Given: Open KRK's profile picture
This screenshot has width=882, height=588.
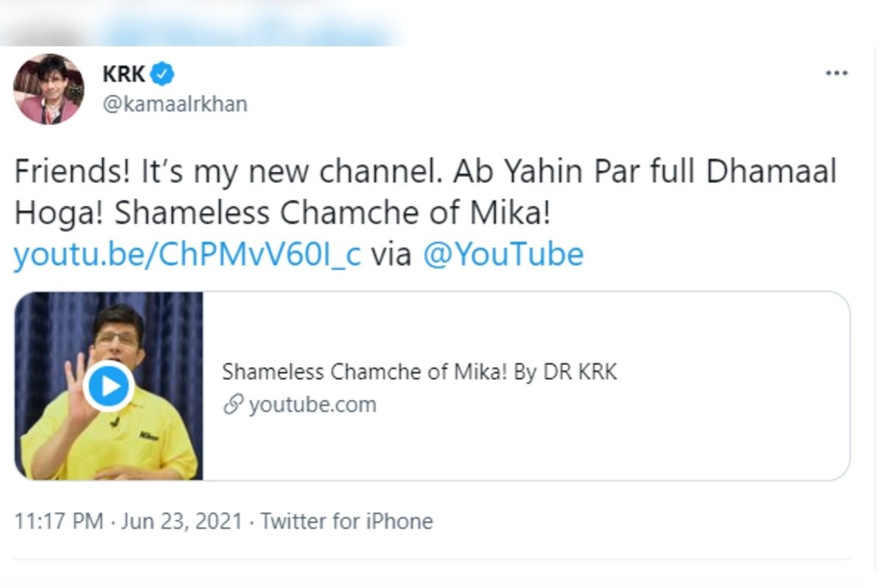Looking at the screenshot, I should [x=49, y=89].
